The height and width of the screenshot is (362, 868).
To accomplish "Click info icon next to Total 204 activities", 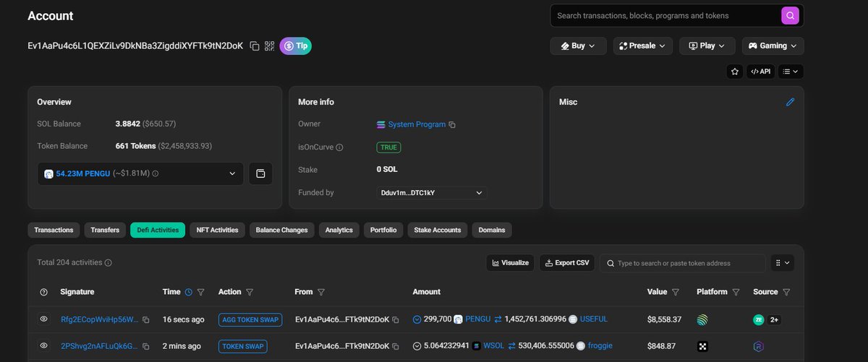I will tap(108, 263).
